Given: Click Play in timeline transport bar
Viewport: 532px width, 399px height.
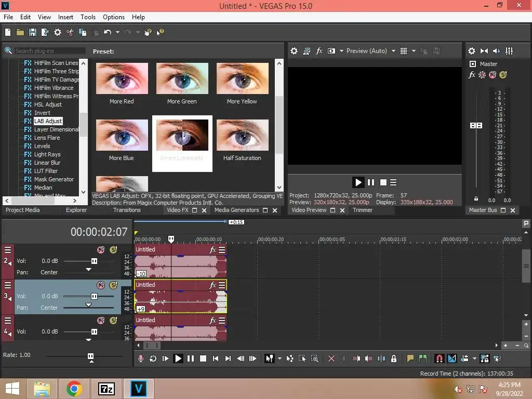Looking at the screenshot, I should (178, 358).
